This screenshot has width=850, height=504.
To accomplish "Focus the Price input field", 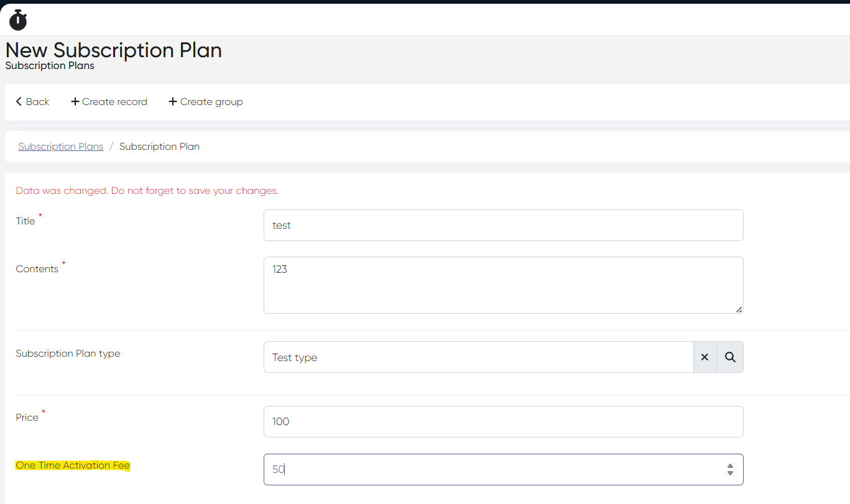I will pyautogui.click(x=503, y=421).
